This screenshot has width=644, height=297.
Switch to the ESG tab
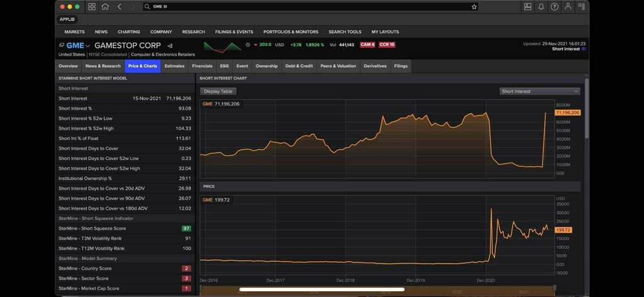[225, 66]
